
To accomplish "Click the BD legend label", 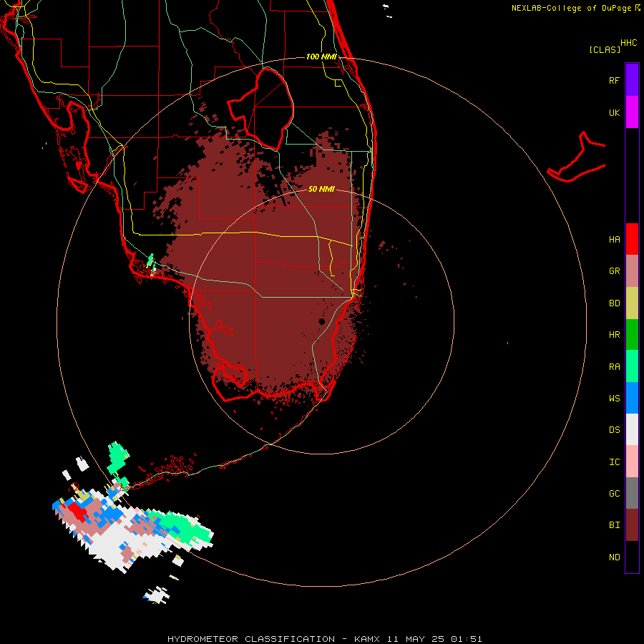I will [x=614, y=303].
